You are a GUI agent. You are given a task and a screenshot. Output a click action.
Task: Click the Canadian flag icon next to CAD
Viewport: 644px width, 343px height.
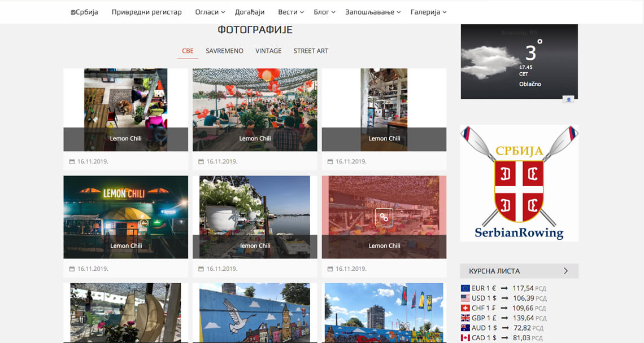[465, 338]
